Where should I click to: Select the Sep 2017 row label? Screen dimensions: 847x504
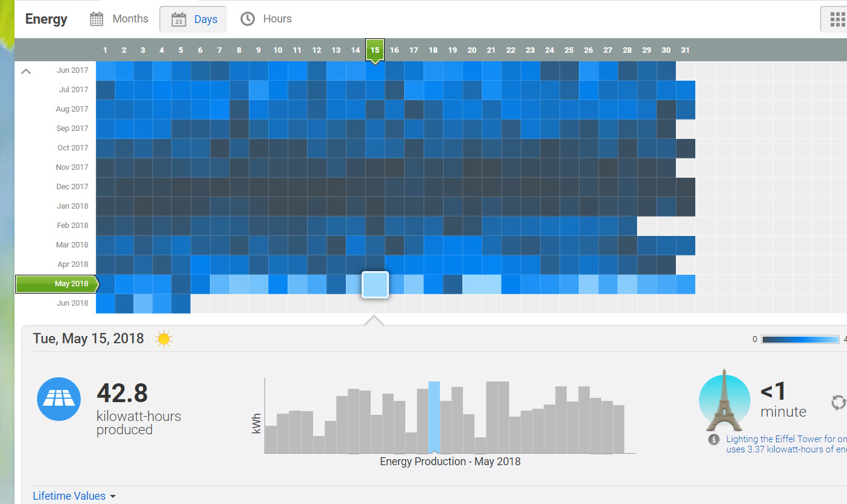pos(72,129)
